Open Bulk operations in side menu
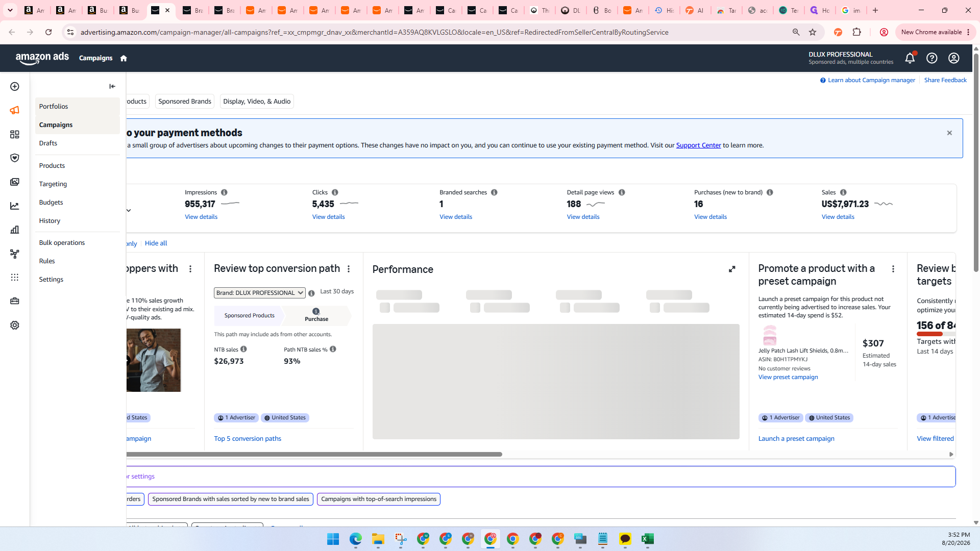Image resolution: width=980 pixels, height=551 pixels. [78, 243]
